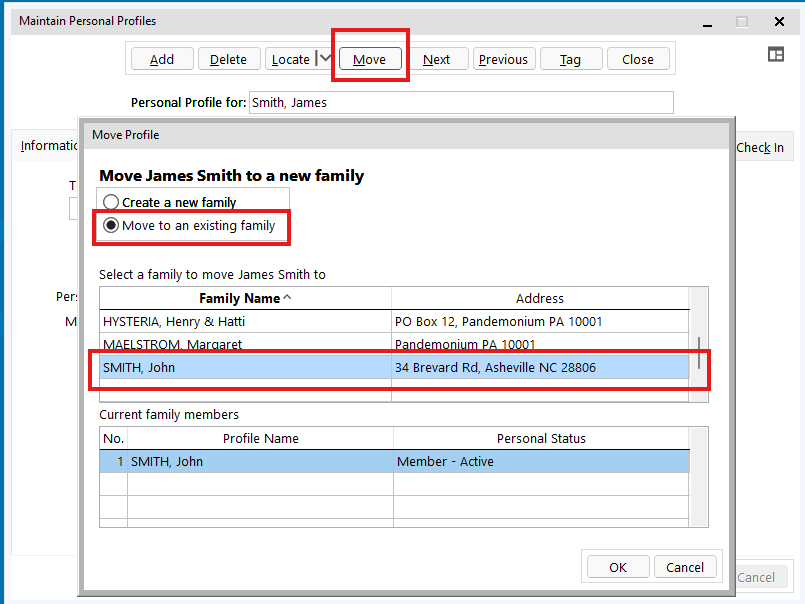Sort by Family Name column header

pos(245,298)
